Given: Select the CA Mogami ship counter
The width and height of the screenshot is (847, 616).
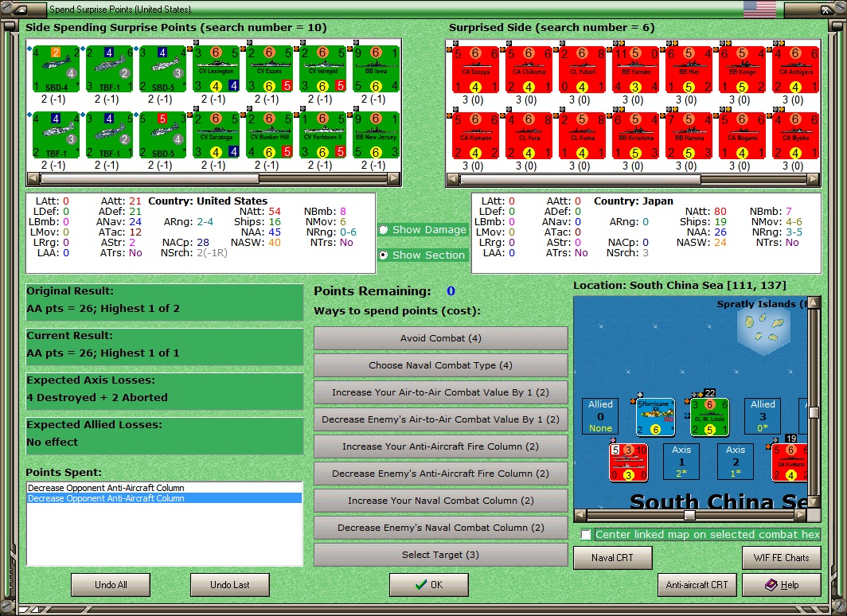Looking at the screenshot, I should 742,136.
